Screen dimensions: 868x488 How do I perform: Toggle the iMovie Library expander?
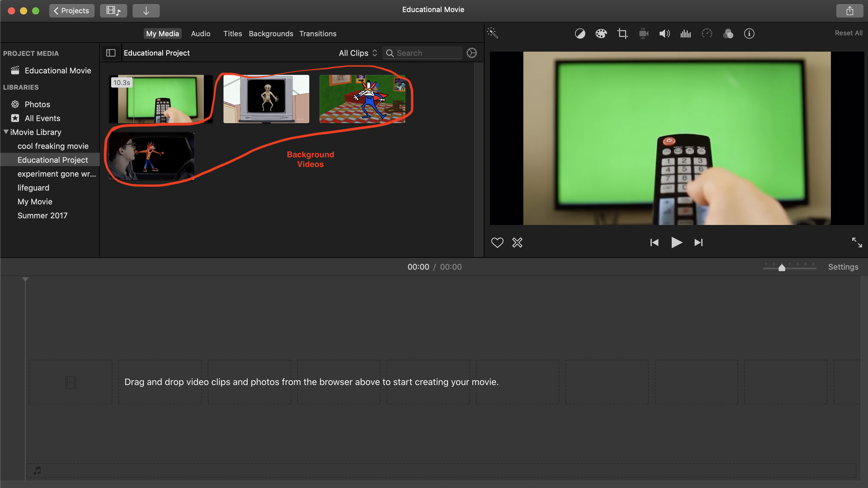(6, 132)
